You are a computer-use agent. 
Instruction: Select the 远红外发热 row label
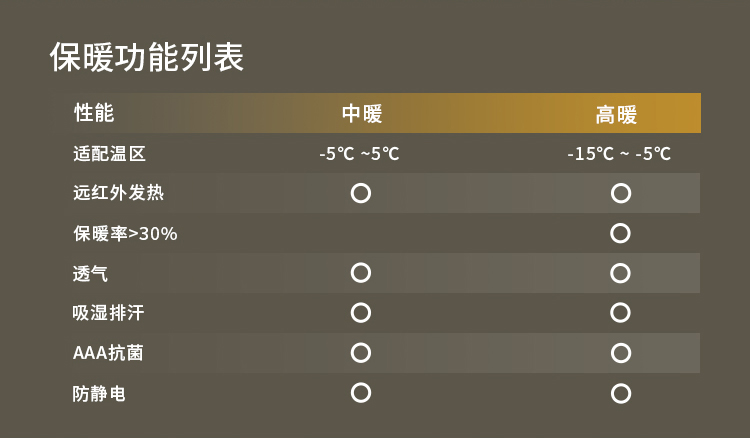click(x=118, y=193)
